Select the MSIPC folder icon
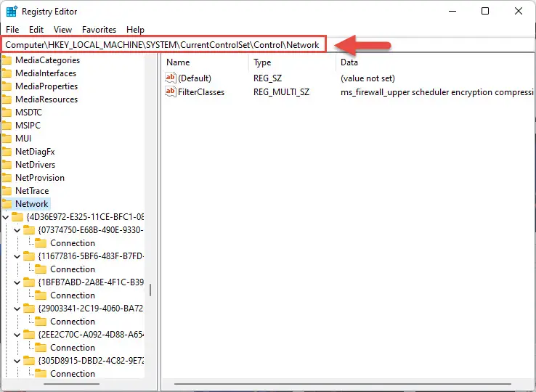Image resolution: width=536 pixels, height=392 pixels. 7,126
